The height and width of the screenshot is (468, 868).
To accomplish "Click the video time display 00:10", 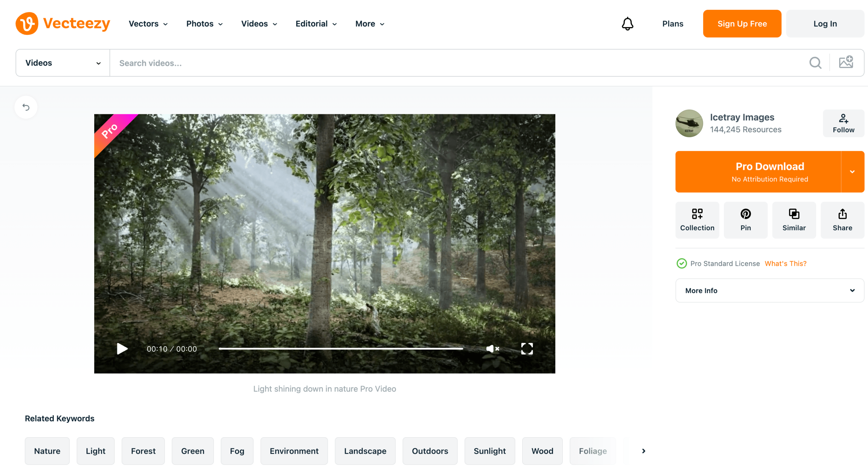I will click(157, 349).
